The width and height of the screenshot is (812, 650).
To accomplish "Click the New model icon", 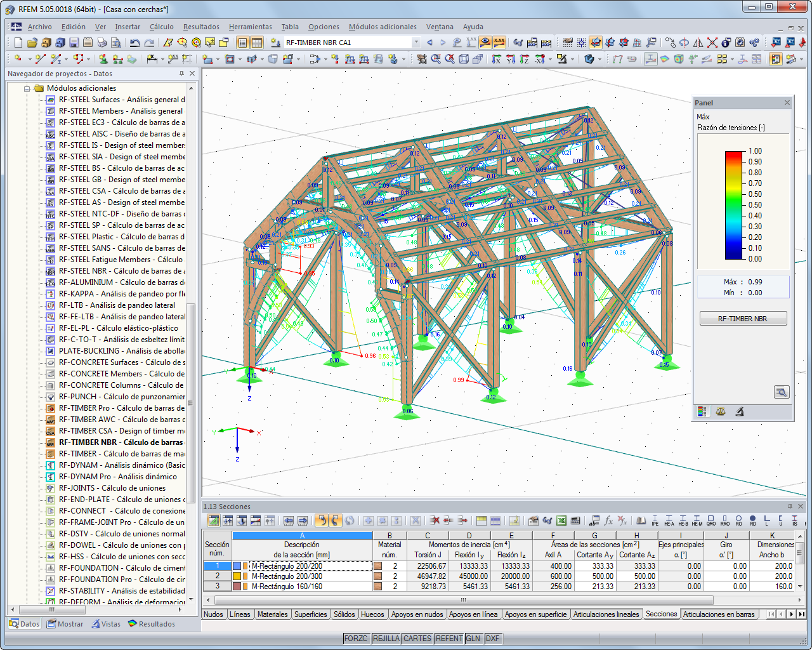I will (x=18, y=43).
